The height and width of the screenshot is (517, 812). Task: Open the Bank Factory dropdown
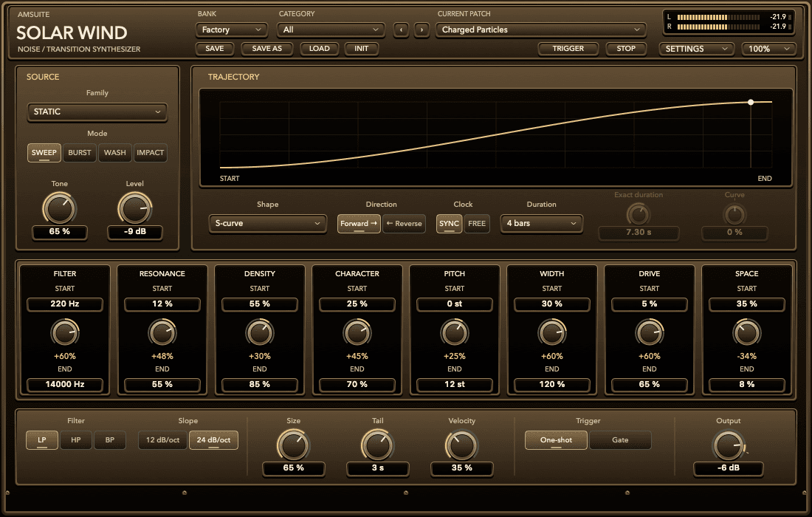[232, 30]
